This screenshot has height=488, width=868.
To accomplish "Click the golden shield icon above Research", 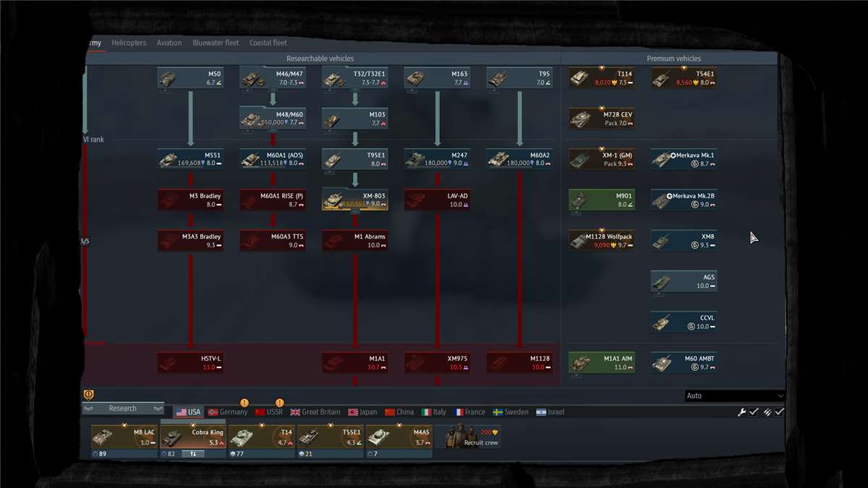I will point(90,394).
